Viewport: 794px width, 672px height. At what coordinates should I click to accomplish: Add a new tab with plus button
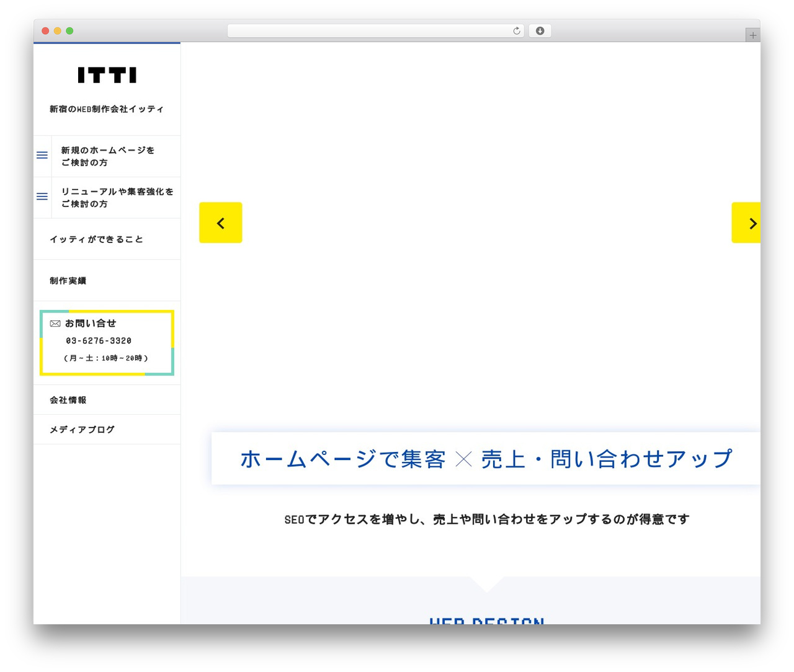(x=752, y=35)
